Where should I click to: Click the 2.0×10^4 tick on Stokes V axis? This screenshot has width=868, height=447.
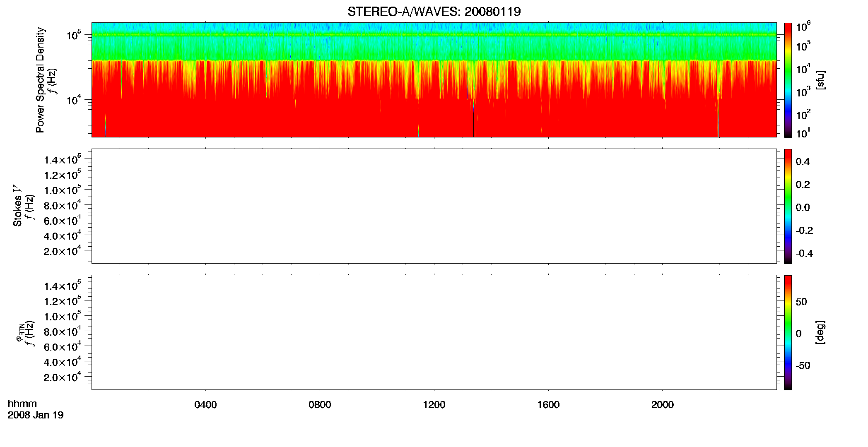click(x=63, y=251)
